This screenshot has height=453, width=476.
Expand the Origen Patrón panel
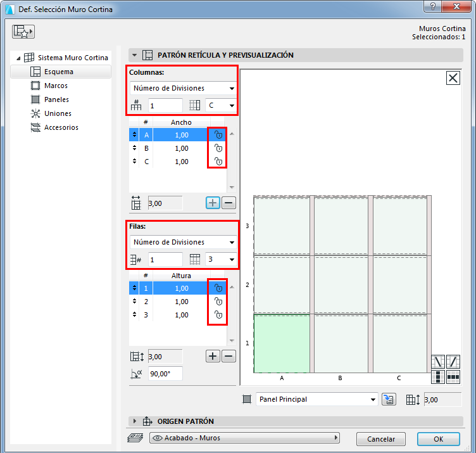pyautogui.click(x=134, y=421)
